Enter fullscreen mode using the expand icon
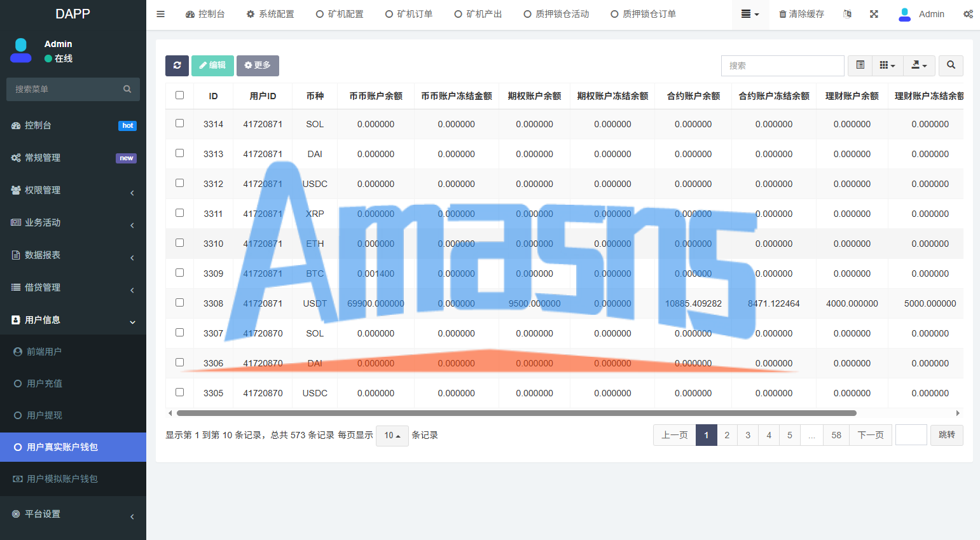 pos(874,14)
